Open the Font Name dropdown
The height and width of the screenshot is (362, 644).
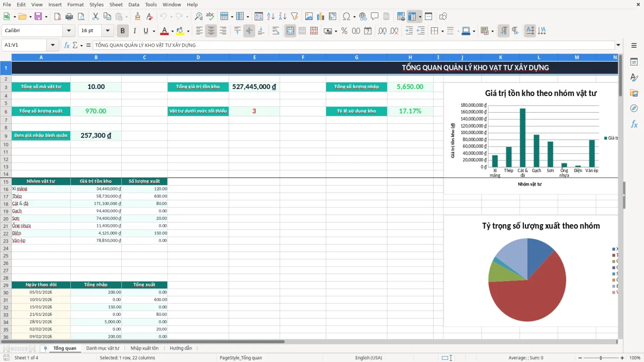69,31
